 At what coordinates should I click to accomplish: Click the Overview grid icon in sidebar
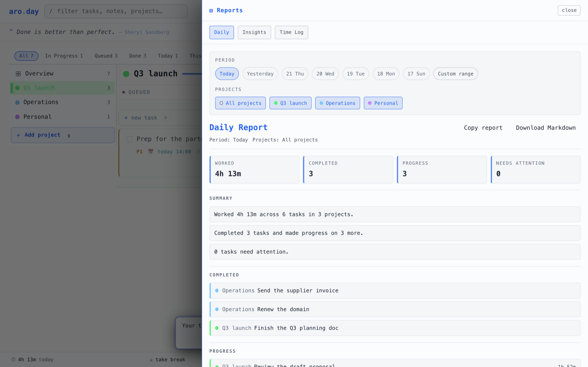(18, 74)
